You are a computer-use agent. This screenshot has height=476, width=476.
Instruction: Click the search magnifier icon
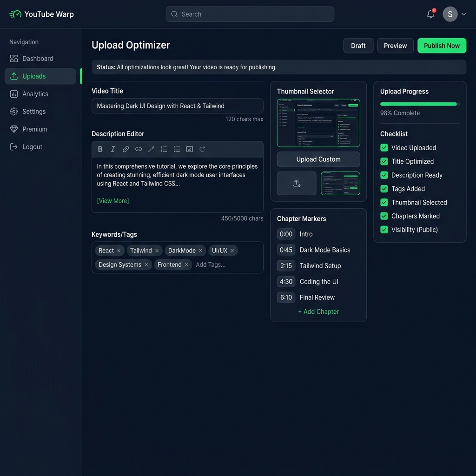(174, 14)
